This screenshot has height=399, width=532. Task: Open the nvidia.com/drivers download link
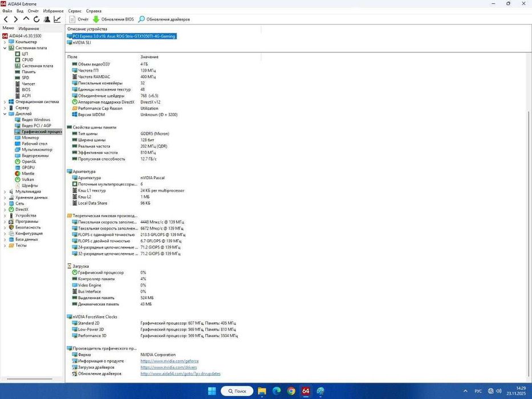[x=169, y=368]
